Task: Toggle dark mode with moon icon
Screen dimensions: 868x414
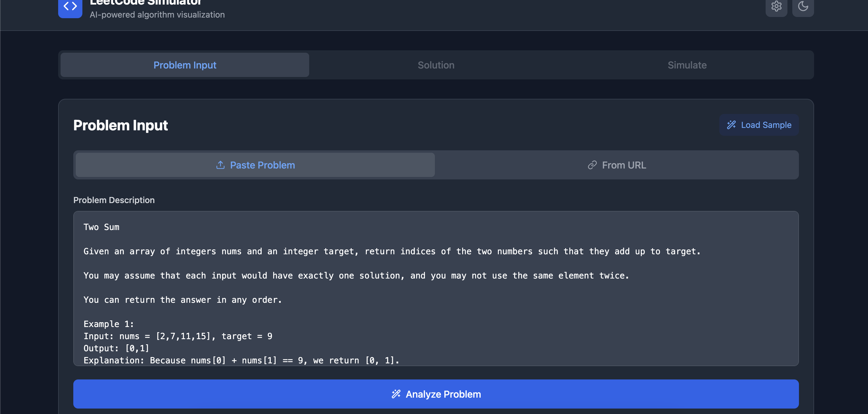Action: [x=803, y=6]
